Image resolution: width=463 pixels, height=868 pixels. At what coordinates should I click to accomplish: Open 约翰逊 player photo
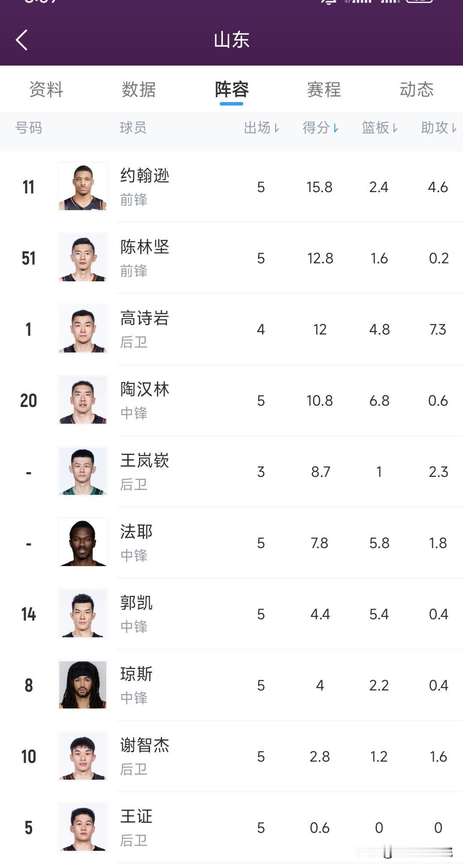tap(83, 186)
